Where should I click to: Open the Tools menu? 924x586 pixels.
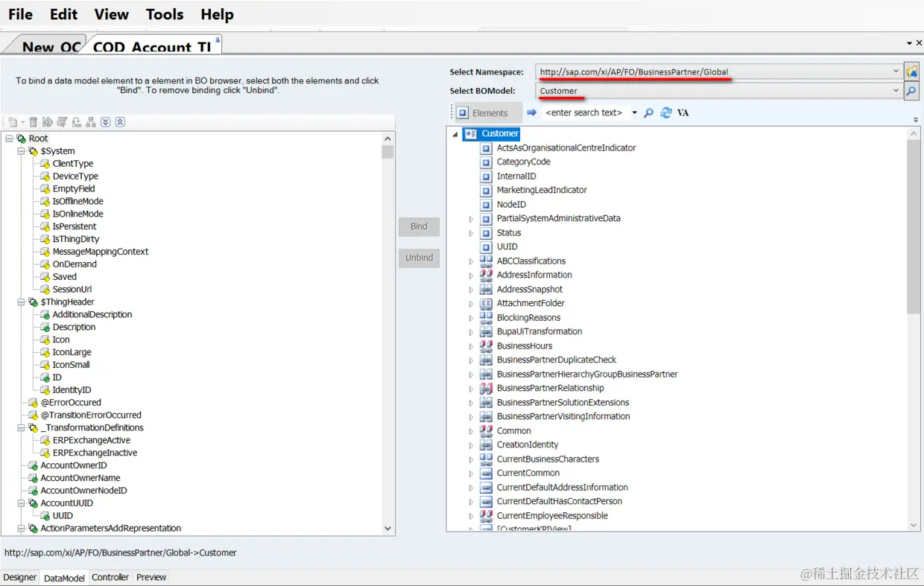pos(165,14)
